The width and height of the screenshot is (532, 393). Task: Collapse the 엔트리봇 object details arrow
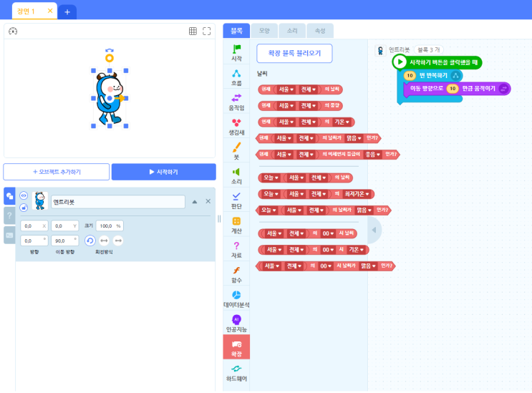[195, 202]
